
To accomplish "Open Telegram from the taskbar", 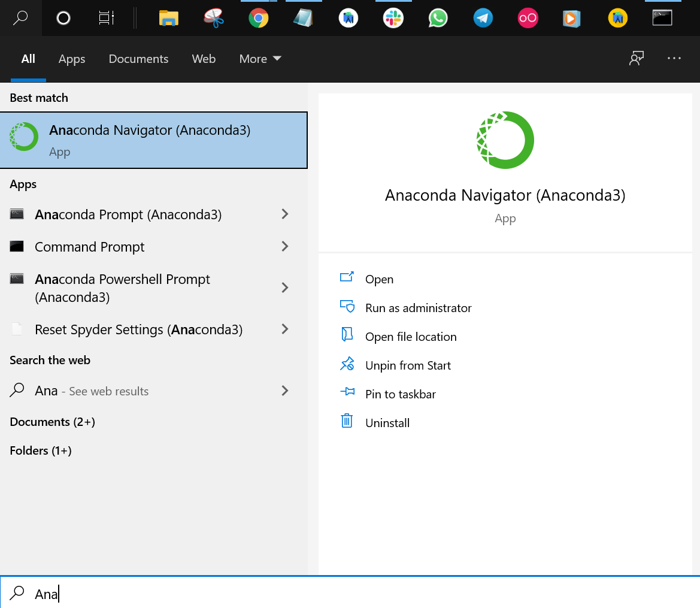I will pos(483,19).
